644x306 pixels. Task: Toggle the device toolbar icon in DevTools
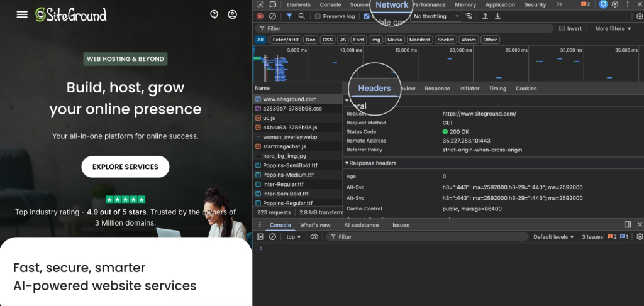[x=272, y=4]
